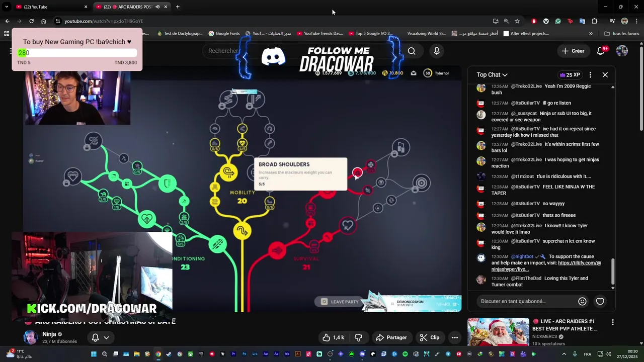The width and height of the screenshot is (644, 362).
Task: Open site information icon in address bar
Action: pyautogui.click(x=58, y=21)
